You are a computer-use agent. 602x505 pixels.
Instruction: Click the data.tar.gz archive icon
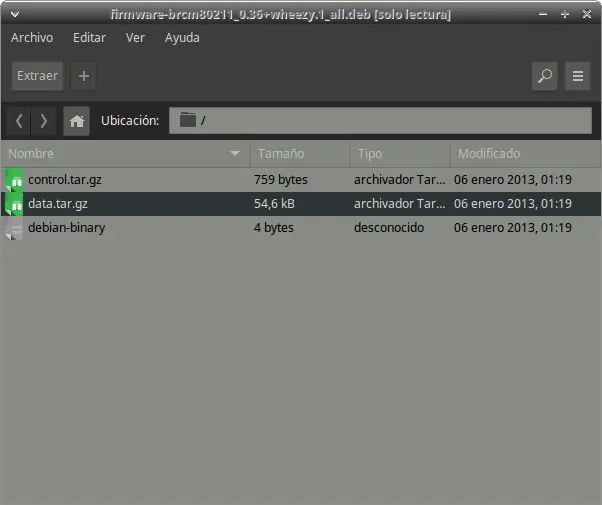[14, 204]
